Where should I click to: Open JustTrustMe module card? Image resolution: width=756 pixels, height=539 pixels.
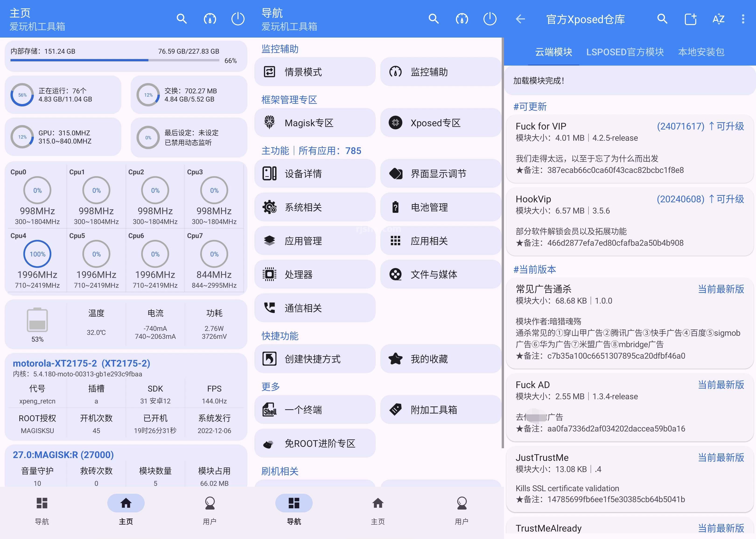tap(630, 479)
